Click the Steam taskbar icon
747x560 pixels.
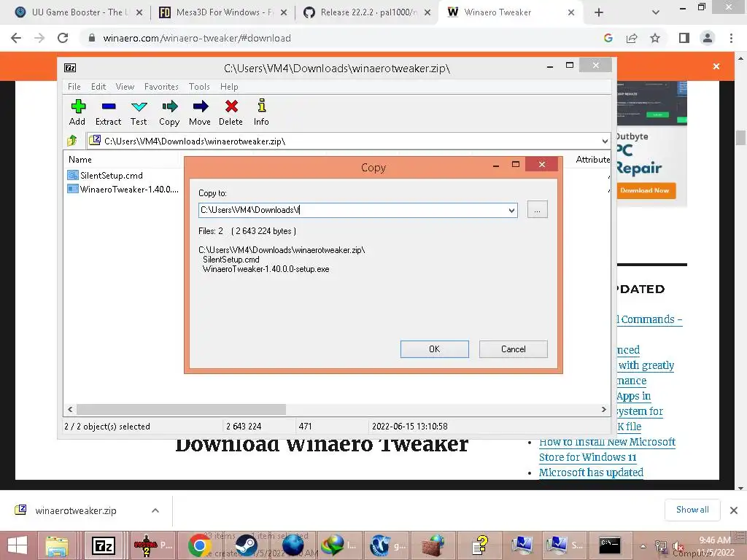(x=247, y=545)
